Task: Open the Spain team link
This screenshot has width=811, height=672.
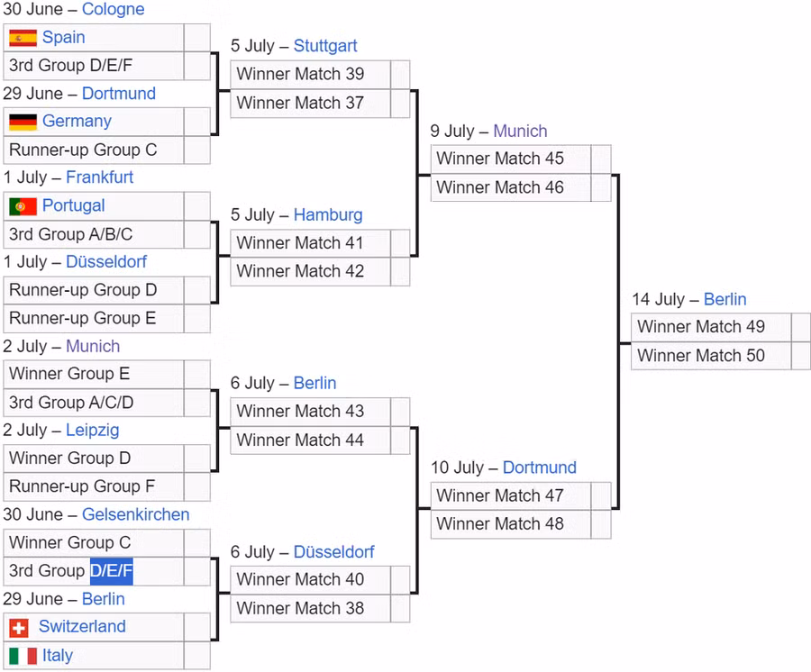Action: (64, 38)
